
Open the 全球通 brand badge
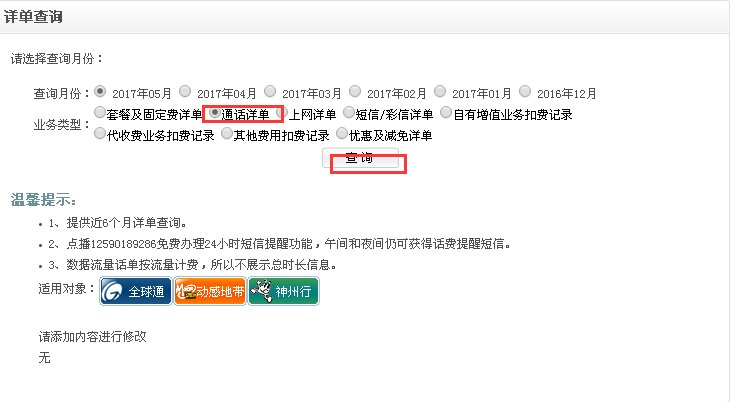(x=136, y=291)
